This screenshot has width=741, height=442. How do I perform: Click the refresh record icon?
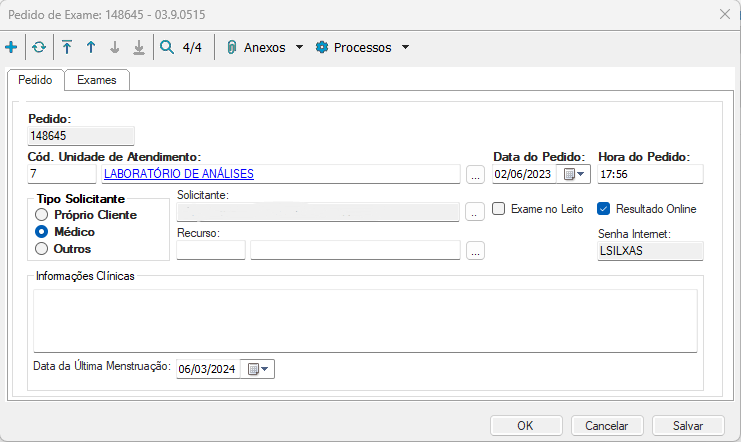39,47
